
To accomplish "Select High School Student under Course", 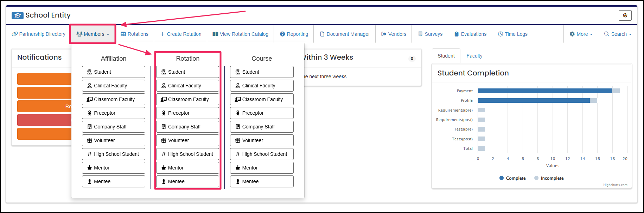I will 262,154.
